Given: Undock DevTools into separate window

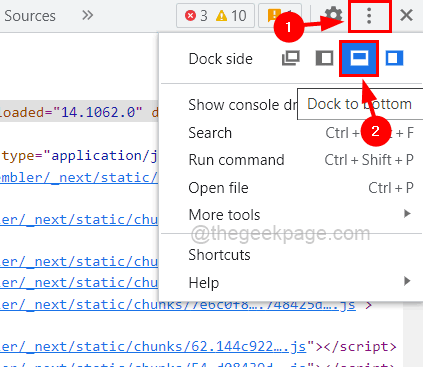Looking at the screenshot, I should click(291, 58).
